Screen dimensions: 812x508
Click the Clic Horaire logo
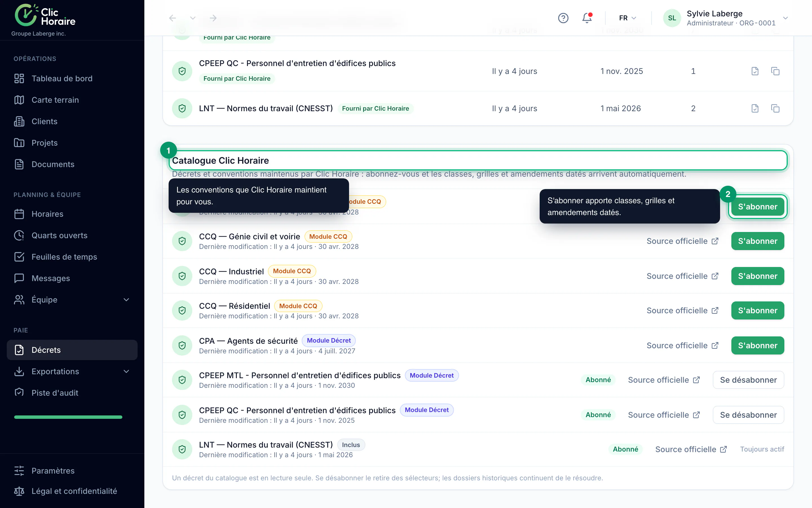click(x=45, y=16)
